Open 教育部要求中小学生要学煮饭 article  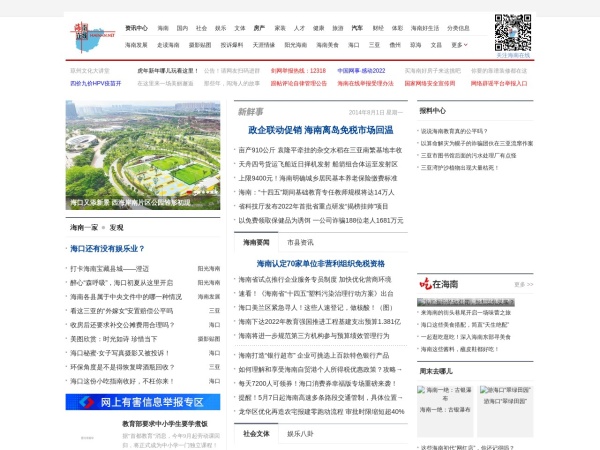point(165,424)
